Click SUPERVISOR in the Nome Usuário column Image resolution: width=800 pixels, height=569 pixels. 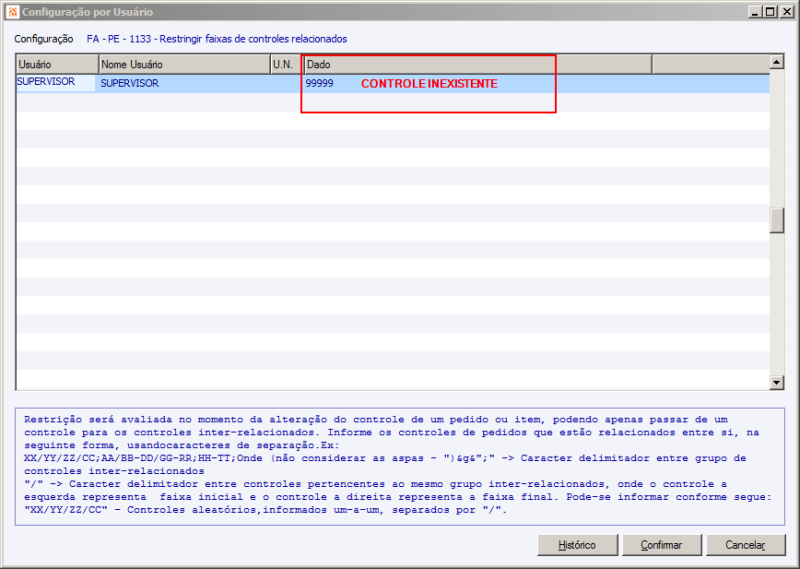click(x=130, y=83)
